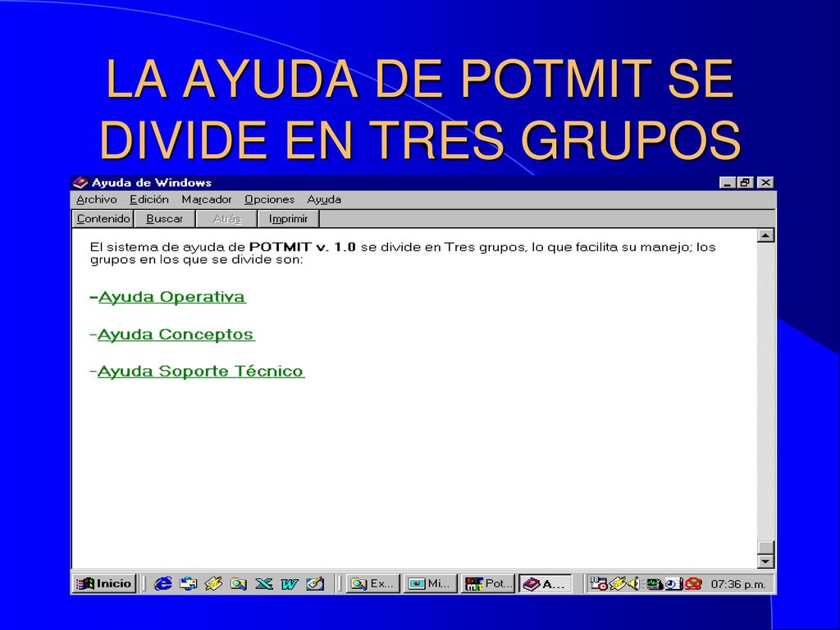The width and height of the screenshot is (840, 630).
Task: Open the magnifier folder quick launch icon
Action: pyautogui.click(x=239, y=583)
